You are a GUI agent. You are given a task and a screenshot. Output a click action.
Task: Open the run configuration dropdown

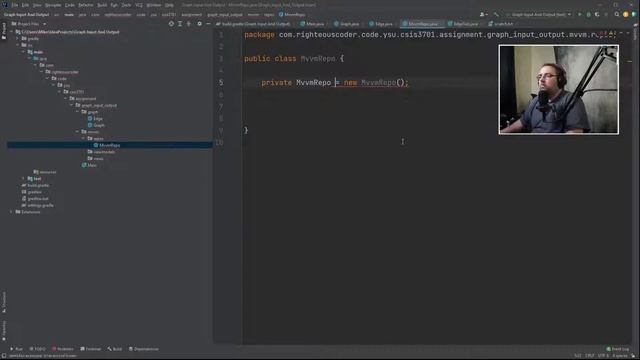pyautogui.click(x=539, y=14)
